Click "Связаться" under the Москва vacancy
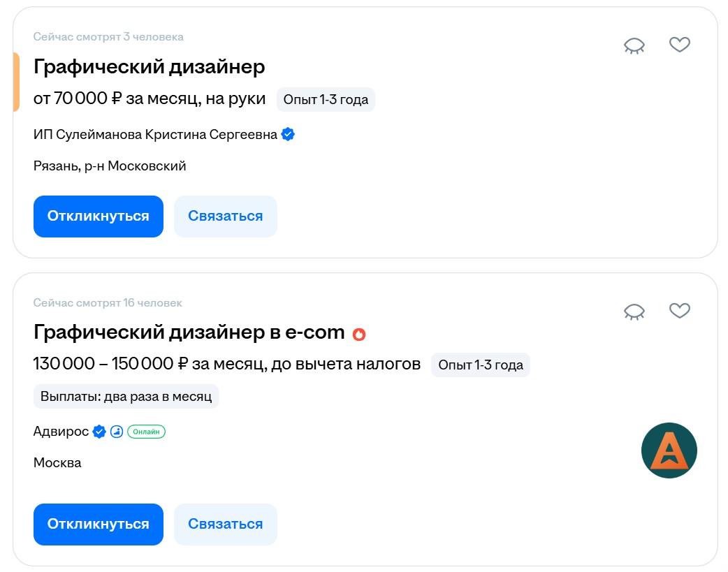This screenshot has width=728, height=572. pyautogui.click(x=225, y=524)
